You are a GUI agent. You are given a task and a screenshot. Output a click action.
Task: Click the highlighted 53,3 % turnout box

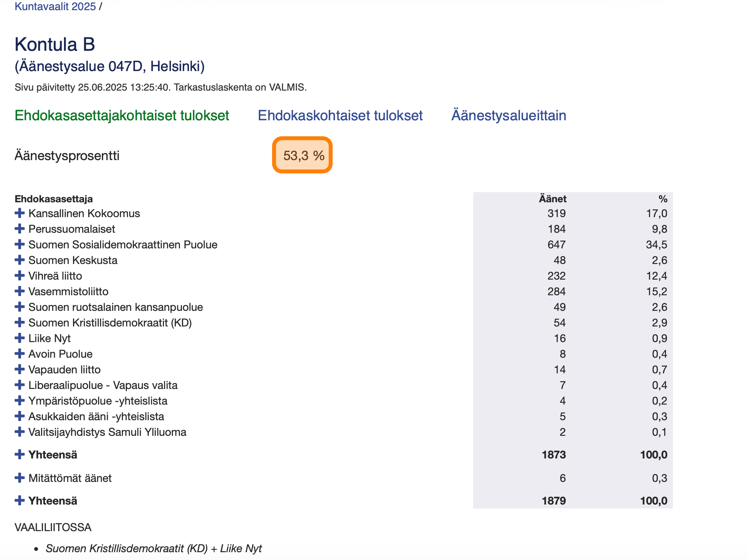point(302,155)
